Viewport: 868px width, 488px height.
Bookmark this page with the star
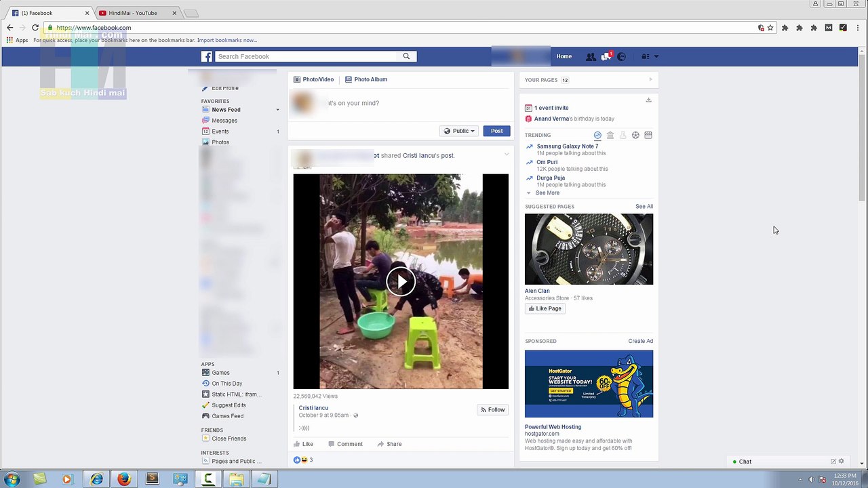770,28
